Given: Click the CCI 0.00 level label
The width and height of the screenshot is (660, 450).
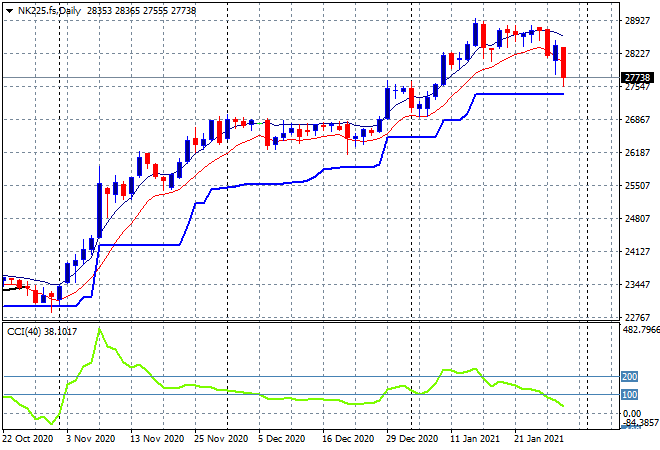Looking at the screenshot, I should coord(632,414).
